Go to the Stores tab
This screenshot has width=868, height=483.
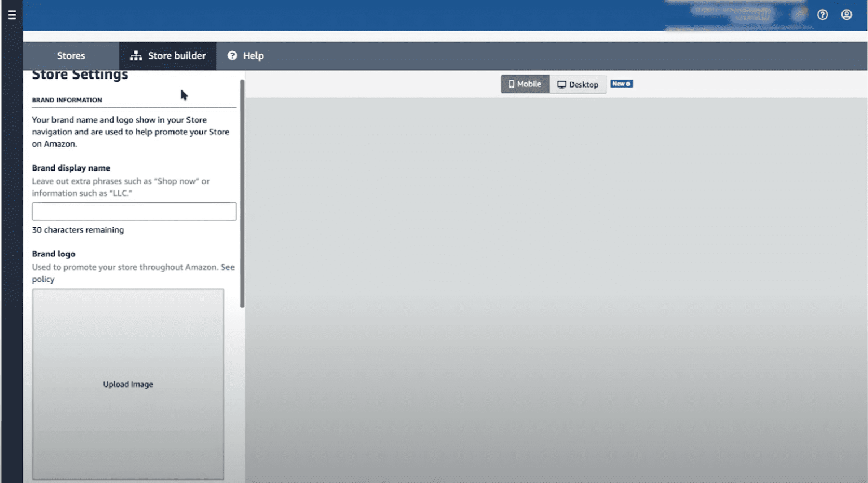tap(71, 56)
